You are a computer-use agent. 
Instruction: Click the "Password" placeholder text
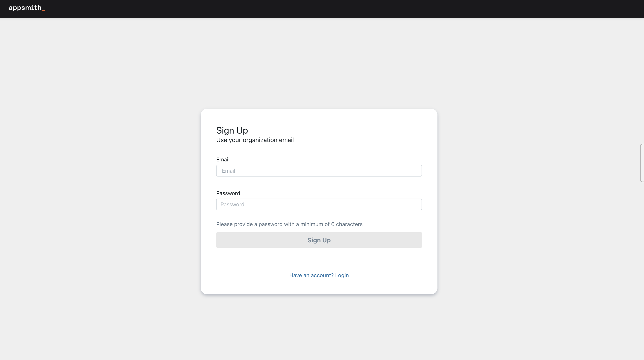click(x=232, y=205)
